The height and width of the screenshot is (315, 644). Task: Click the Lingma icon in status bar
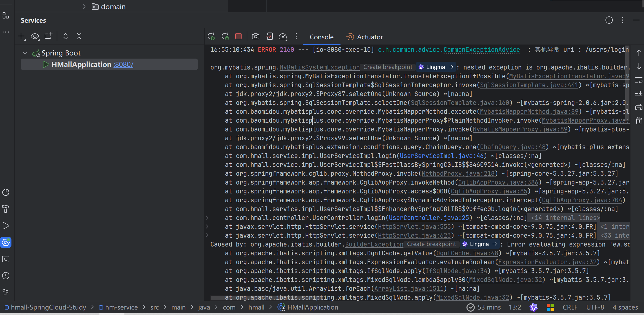pos(534,307)
